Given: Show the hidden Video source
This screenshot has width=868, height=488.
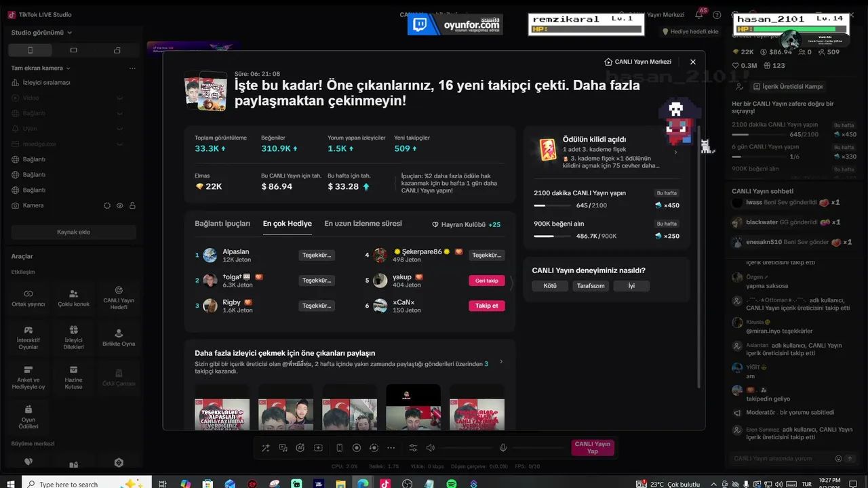Looking at the screenshot, I should tap(120, 98).
